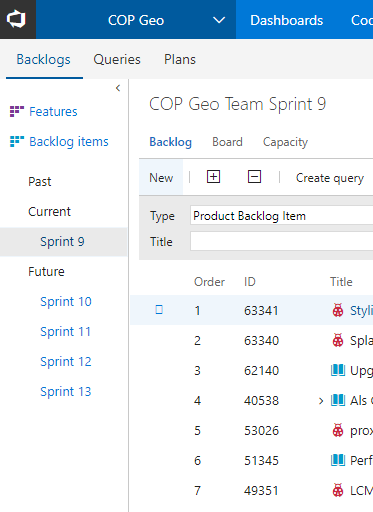Toggle the selection box on row 1
The image size is (373, 512).
(159, 310)
